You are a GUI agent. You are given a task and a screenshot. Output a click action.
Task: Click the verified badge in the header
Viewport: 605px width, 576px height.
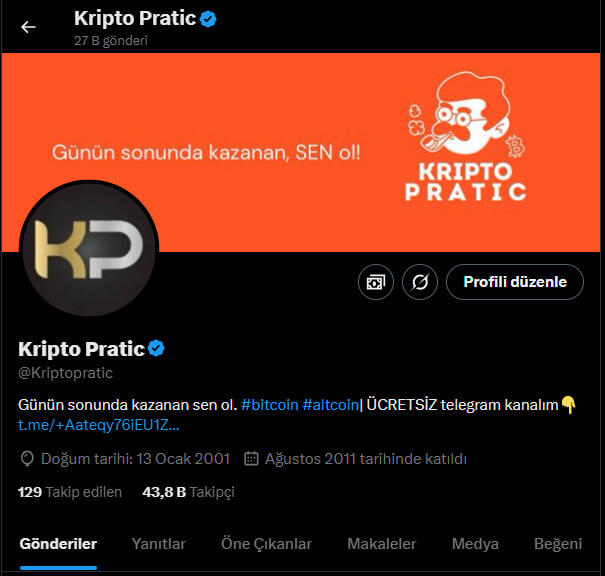[208, 19]
